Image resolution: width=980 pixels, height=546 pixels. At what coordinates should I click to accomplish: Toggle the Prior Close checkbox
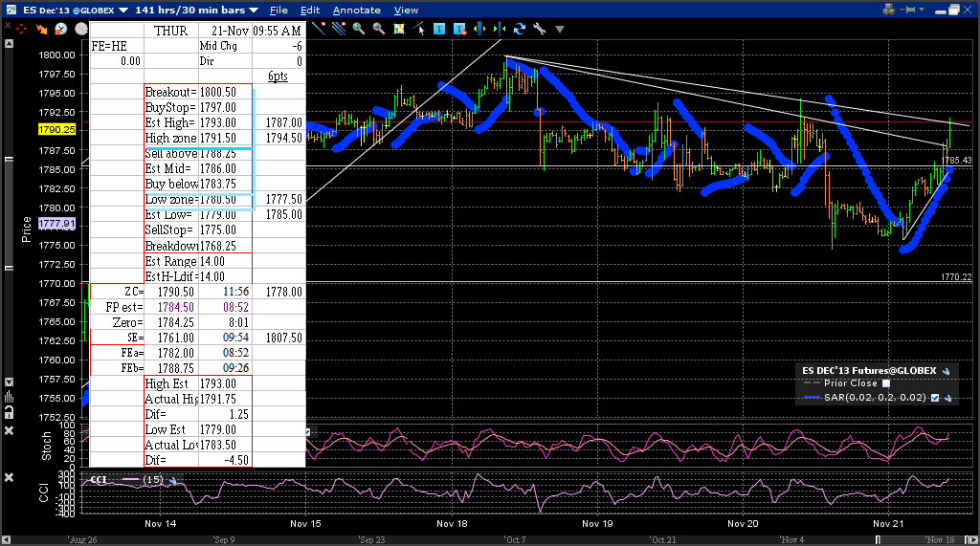point(885,383)
